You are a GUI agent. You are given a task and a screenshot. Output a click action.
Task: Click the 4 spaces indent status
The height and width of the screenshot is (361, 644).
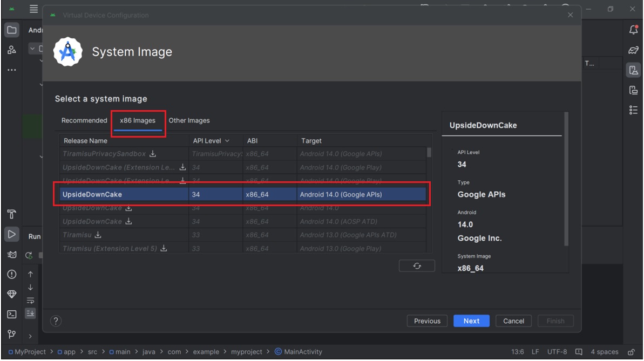[605, 352]
